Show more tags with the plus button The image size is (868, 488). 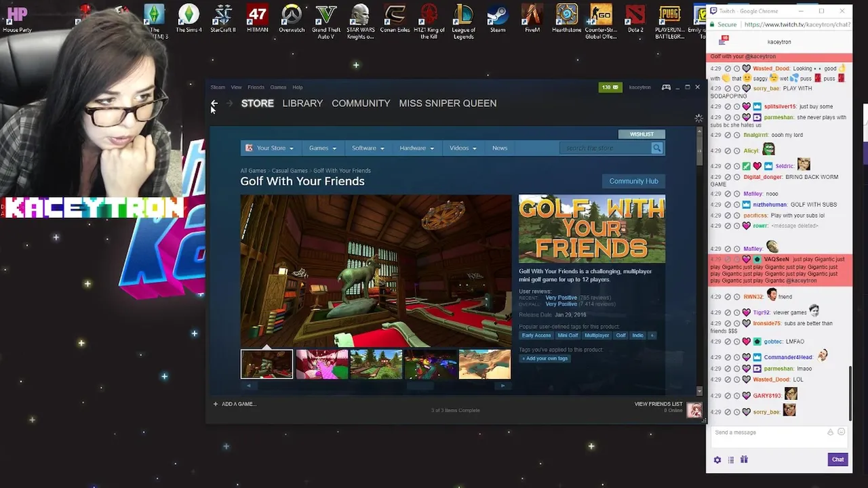[652, 335]
